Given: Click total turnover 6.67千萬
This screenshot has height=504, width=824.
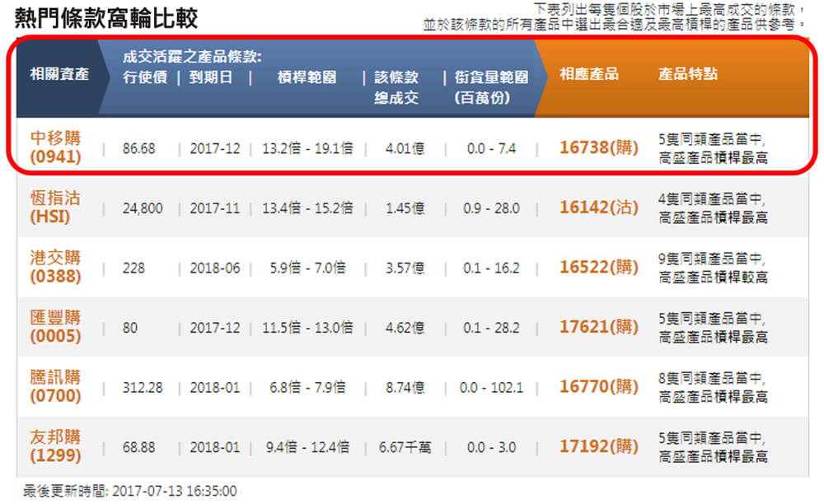Looking at the screenshot, I should tap(405, 448).
